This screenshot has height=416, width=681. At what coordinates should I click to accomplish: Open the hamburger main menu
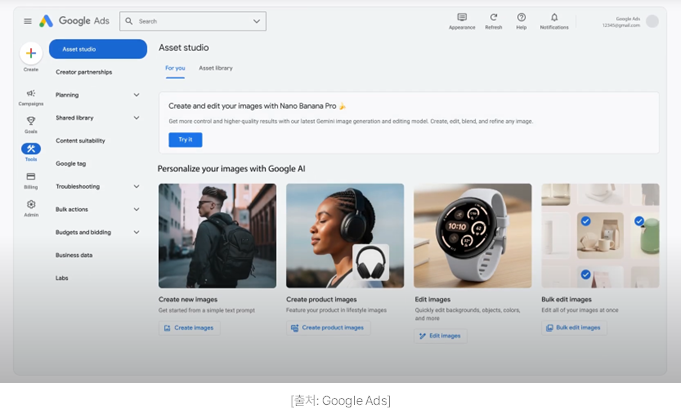point(28,21)
